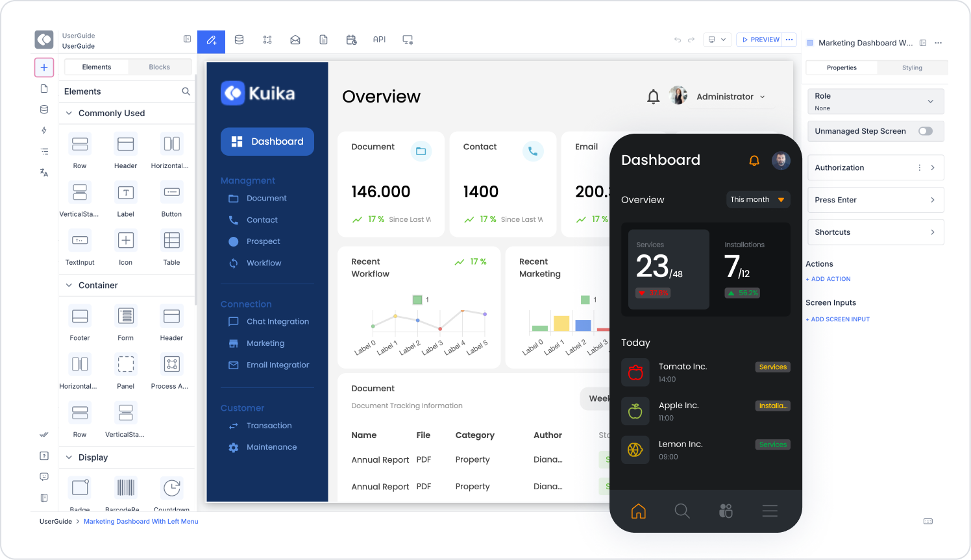The width and height of the screenshot is (971, 560).
Task: Collapse the Display section
Action: pyautogui.click(x=69, y=457)
